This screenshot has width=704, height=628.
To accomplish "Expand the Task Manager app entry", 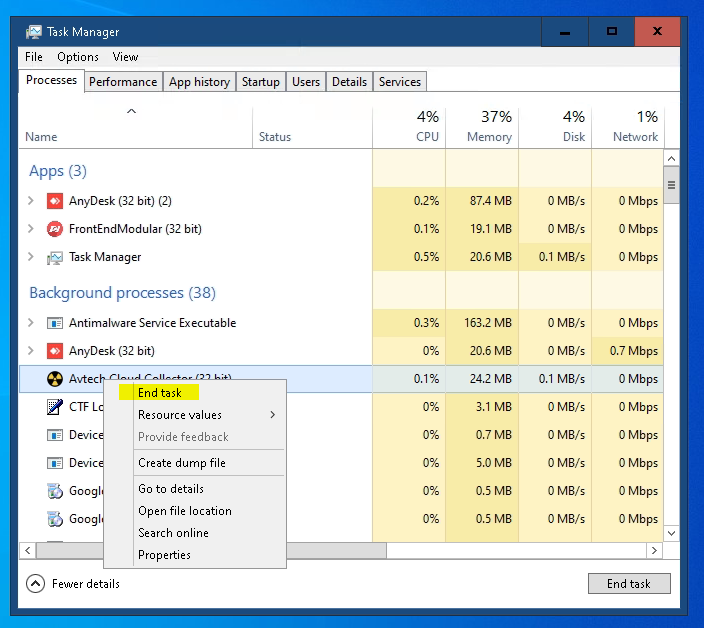I will (x=31, y=257).
